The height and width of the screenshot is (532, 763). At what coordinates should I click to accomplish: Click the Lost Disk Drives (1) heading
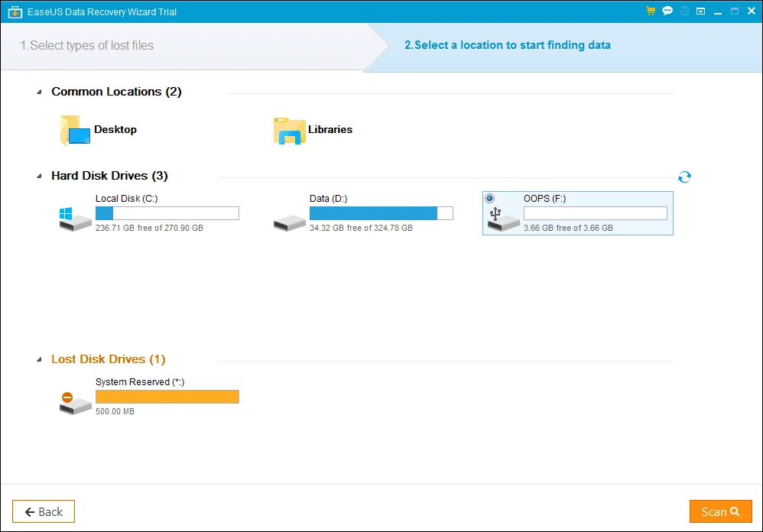(x=109, y=359)
